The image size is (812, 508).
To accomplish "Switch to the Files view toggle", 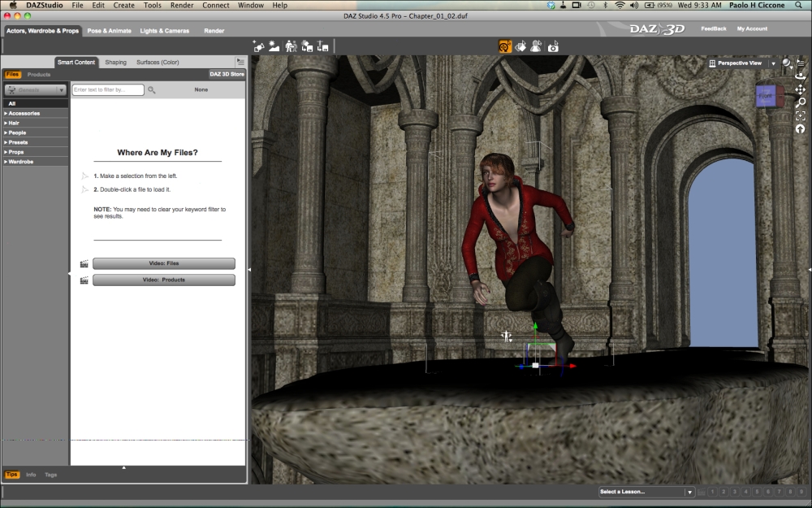I will 12,75.
